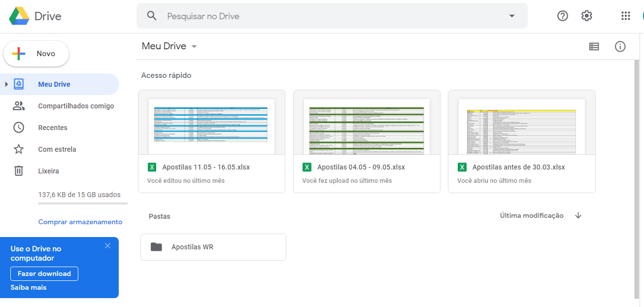
Task: Switch to list layout view icon
Action: coord(594,46)
